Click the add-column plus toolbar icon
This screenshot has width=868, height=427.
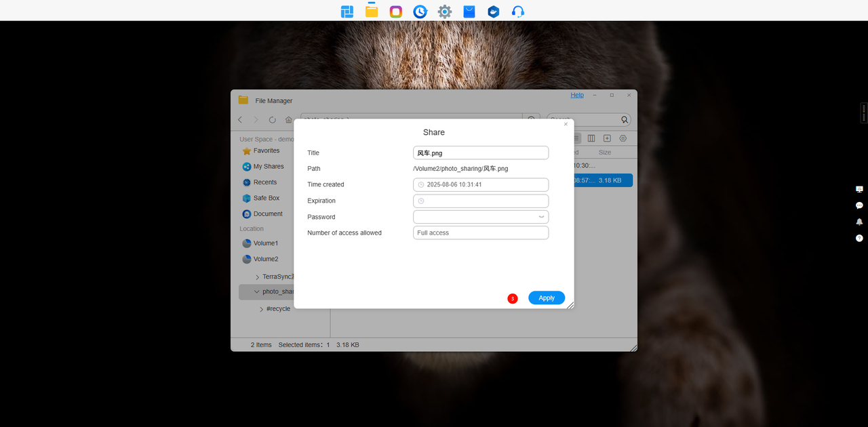click(x=608, y=138)
